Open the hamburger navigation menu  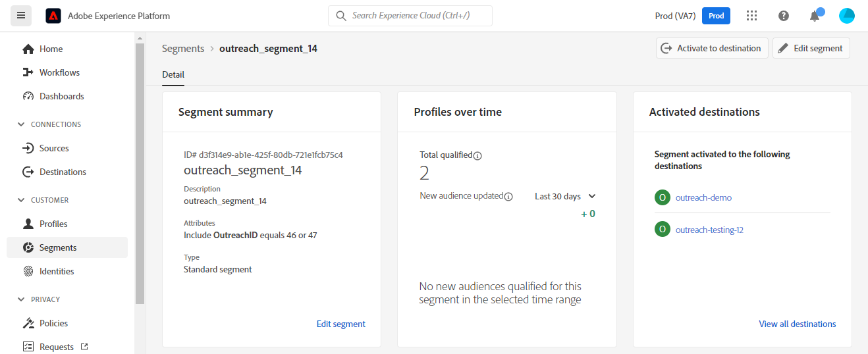coord(21,16)
